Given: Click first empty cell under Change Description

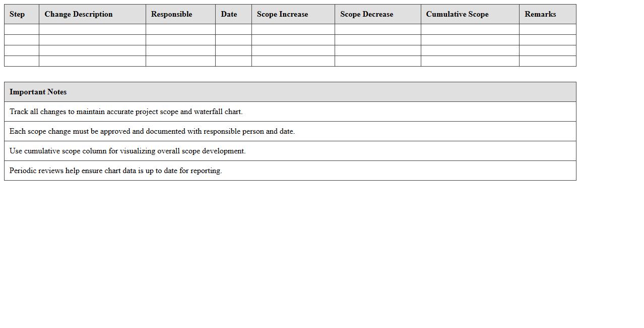Looking at the screenshot, I should coord(92,29).
